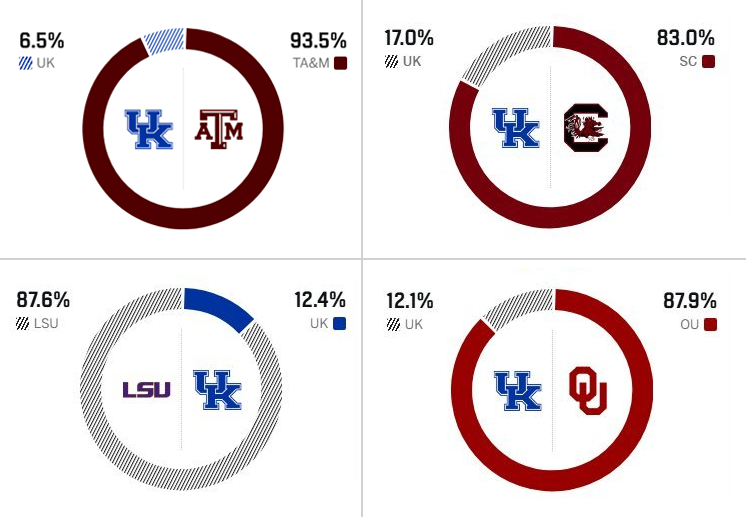Click the 83.0% SC percentage

(686, 38)
